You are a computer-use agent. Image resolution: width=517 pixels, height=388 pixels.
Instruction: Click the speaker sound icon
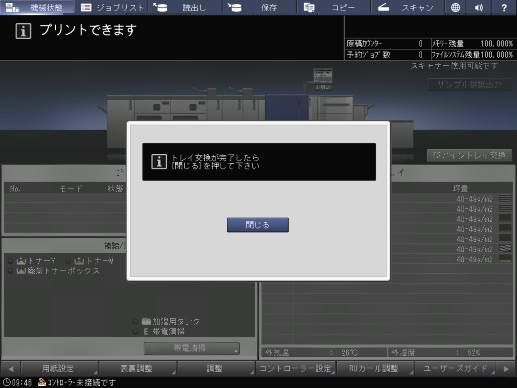tap(479, 7)
